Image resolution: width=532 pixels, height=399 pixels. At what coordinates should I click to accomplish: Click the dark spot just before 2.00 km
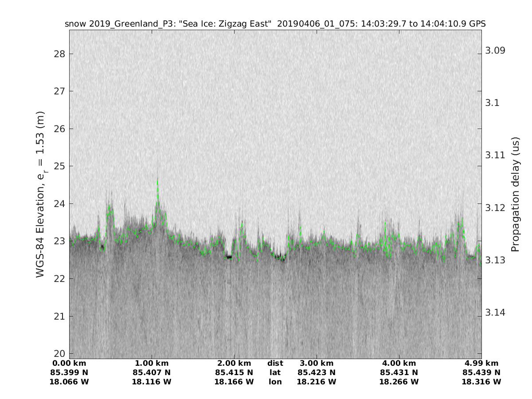pyautogui.click(x=229, y=257)
